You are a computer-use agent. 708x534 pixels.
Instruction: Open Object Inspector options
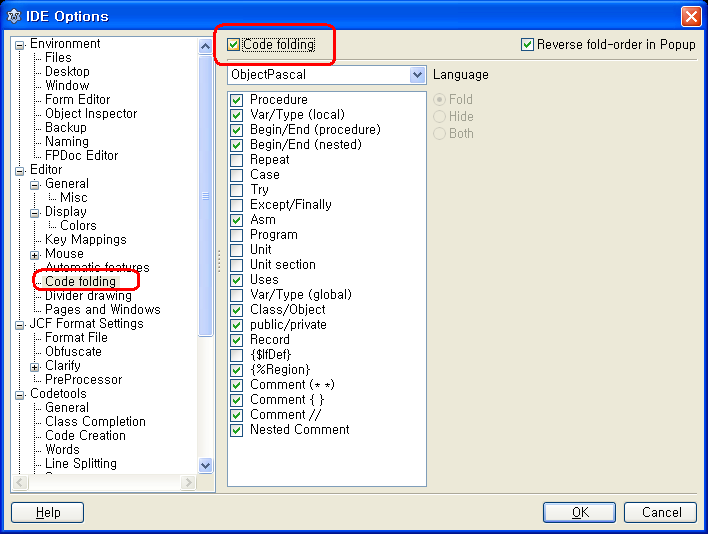point(91,114)
